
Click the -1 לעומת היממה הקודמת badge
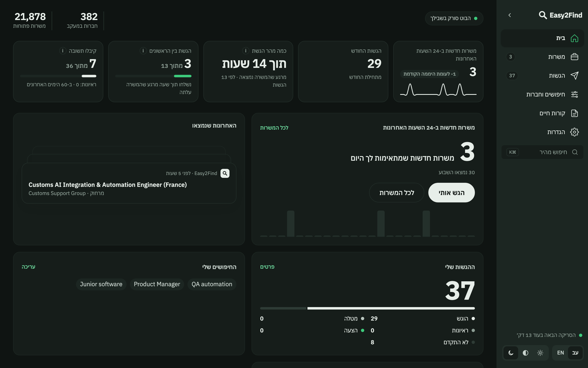coord(430,74)
